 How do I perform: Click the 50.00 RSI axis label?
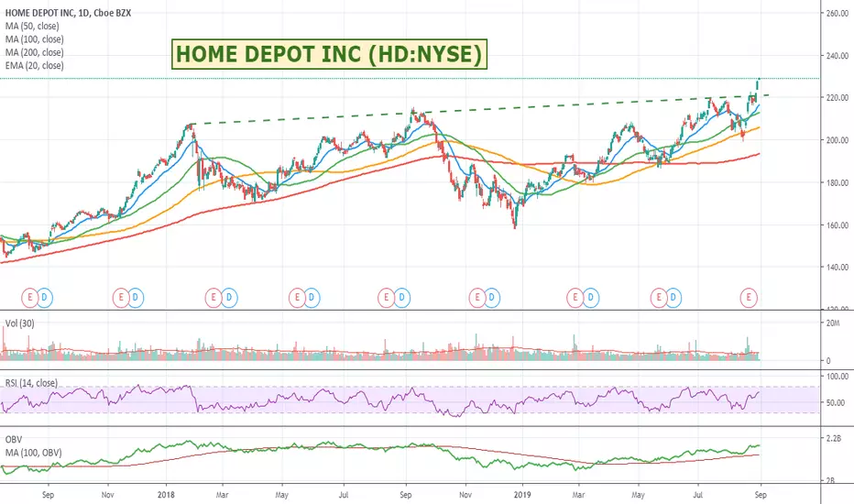(x=836, y=403)
